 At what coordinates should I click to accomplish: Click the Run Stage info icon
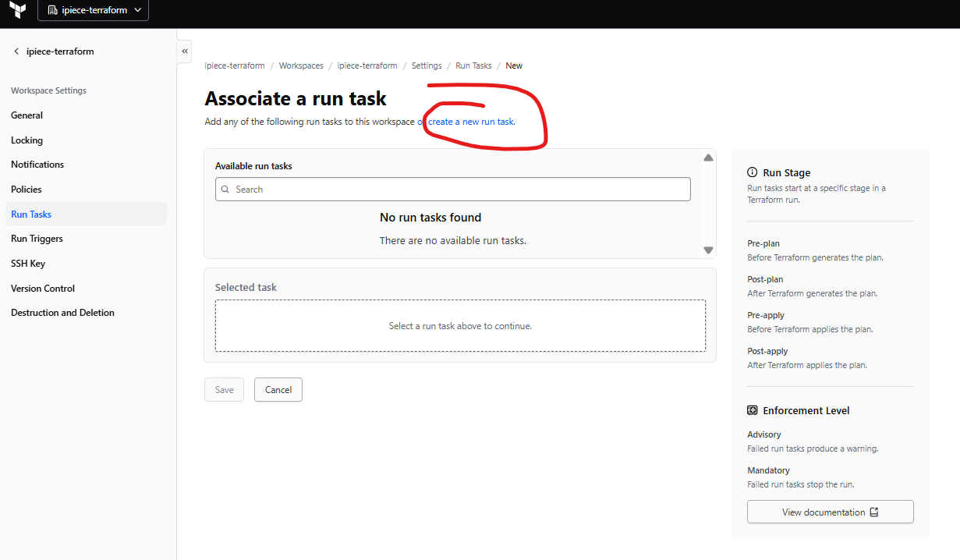753,172
